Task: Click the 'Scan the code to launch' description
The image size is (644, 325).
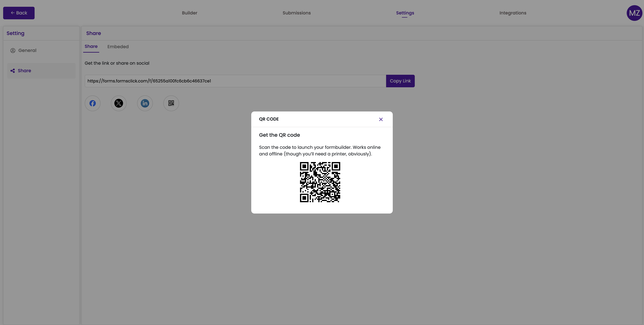Action: [320, 151]
